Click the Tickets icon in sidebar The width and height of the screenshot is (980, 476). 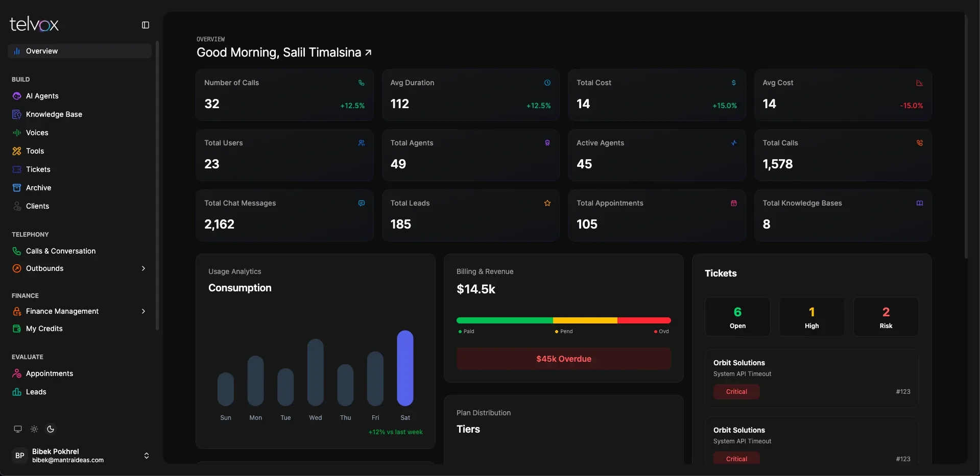click(17, 169)
